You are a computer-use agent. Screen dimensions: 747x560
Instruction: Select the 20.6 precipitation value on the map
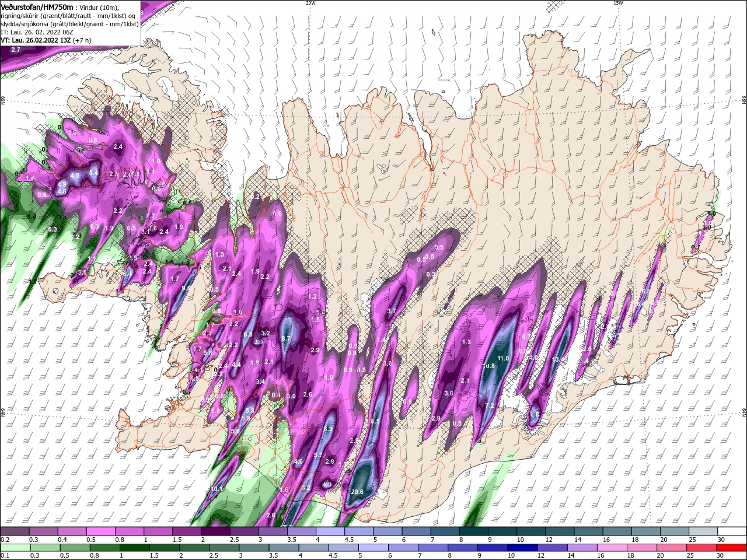coord(357,492)
